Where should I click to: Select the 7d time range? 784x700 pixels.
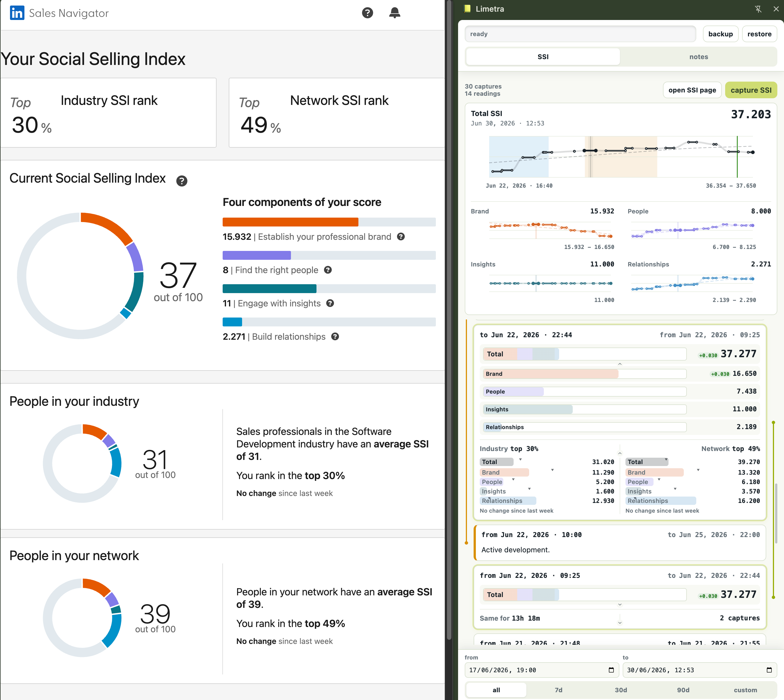coord(558,690)
